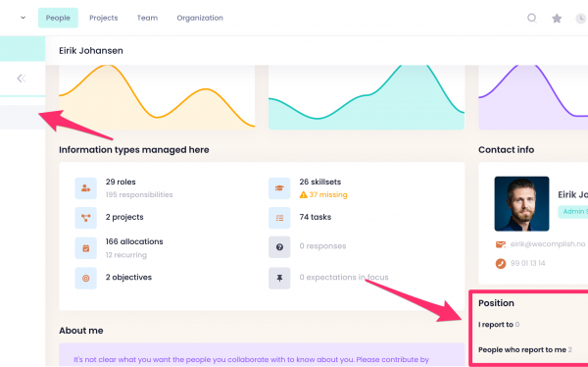Click the responses question mark icon

279,247
